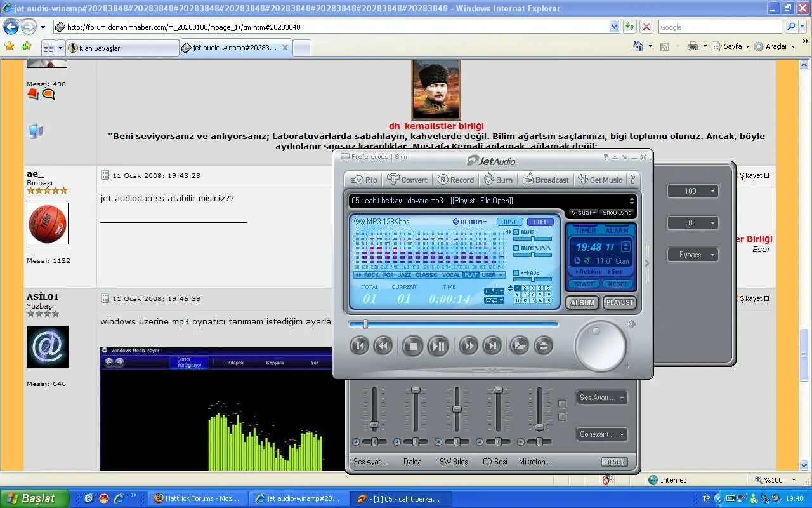Open the Visual dropdown in JetAudio
Viewport: 812px width, 508px height.
click(582, 213)
